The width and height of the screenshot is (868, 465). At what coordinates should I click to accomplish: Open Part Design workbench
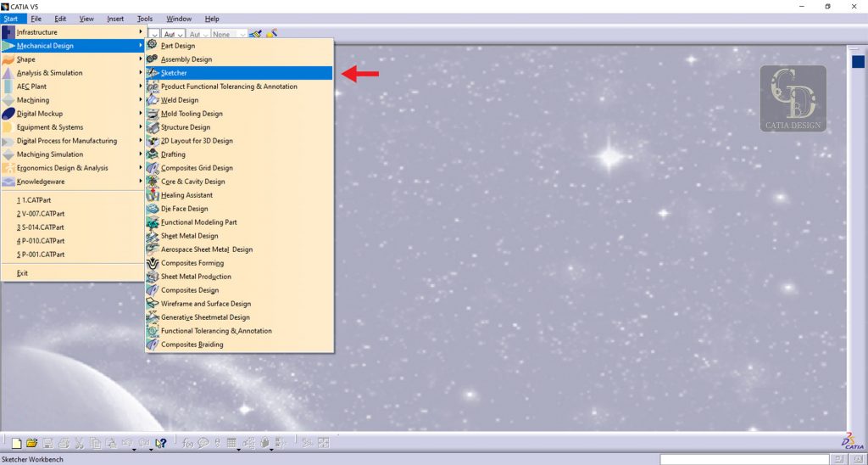click(239, 46)
